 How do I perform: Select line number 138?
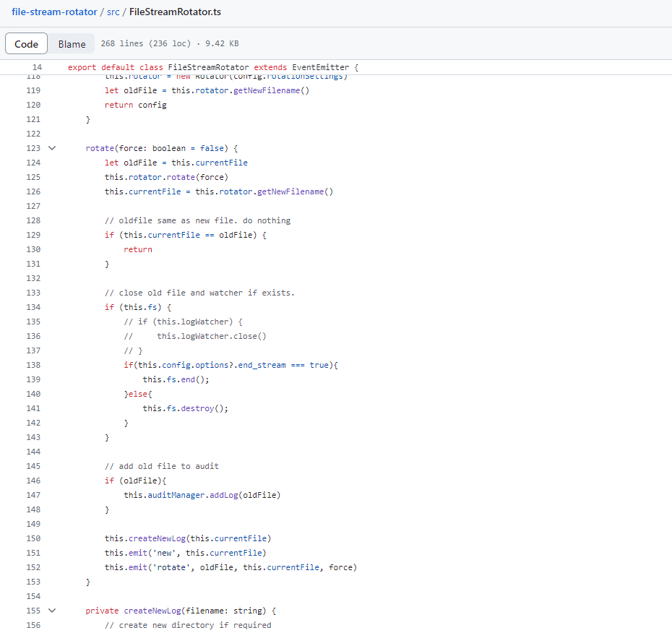pyautogui.click(x=33, y=365)
